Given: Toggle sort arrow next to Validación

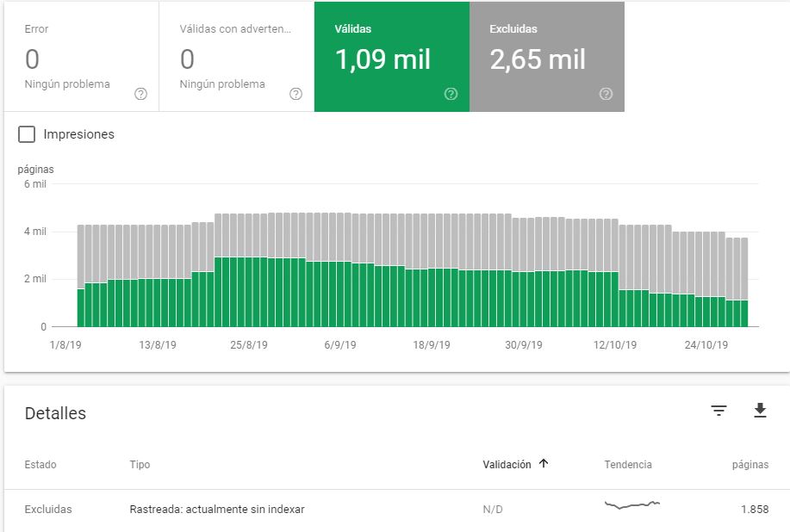Looking at the screenshot, I should [543, 463].
